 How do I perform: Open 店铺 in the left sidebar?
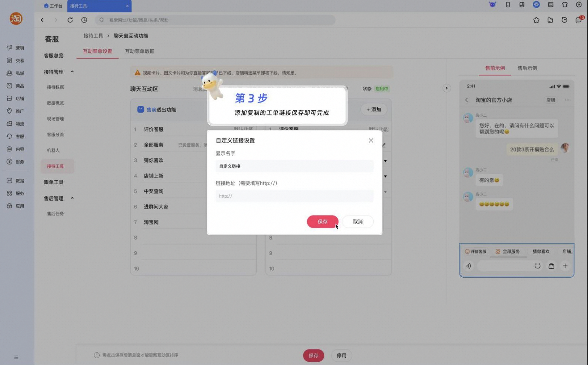(16, 98)
